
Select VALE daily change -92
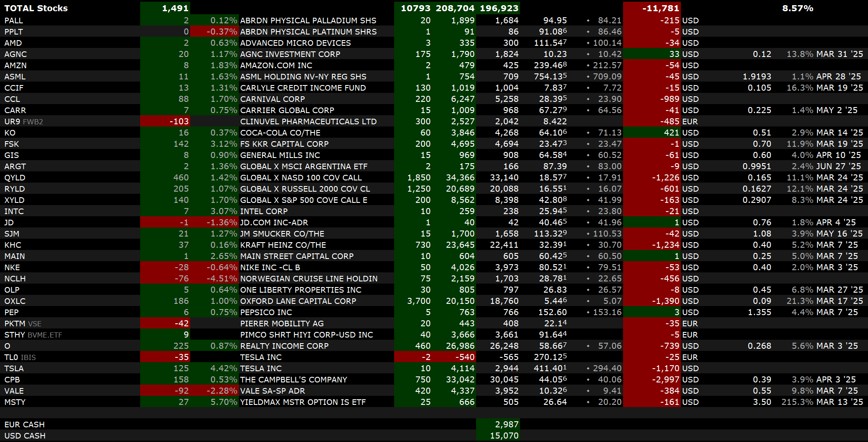pos(182,391)
